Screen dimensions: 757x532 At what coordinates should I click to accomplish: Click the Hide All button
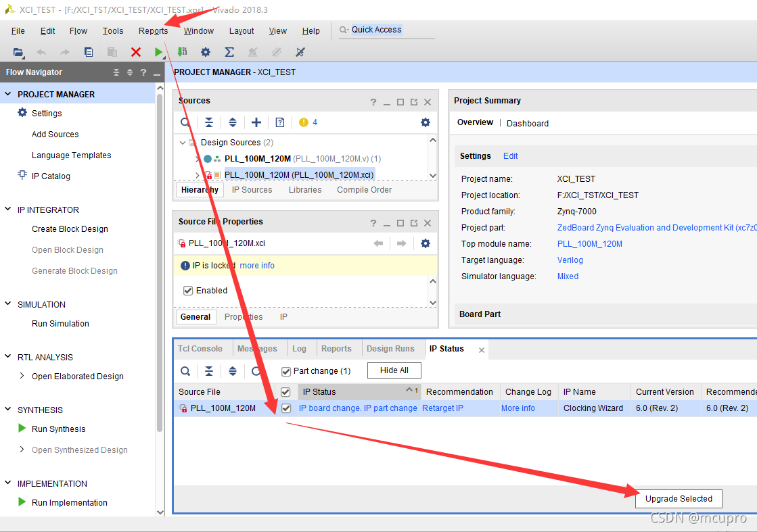tap(394, 370)
